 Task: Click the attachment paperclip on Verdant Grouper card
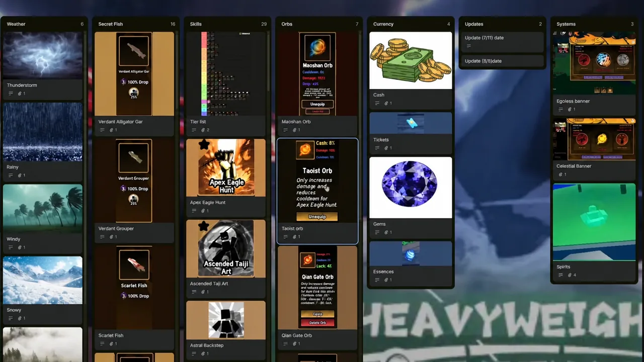tap(112, 237)
